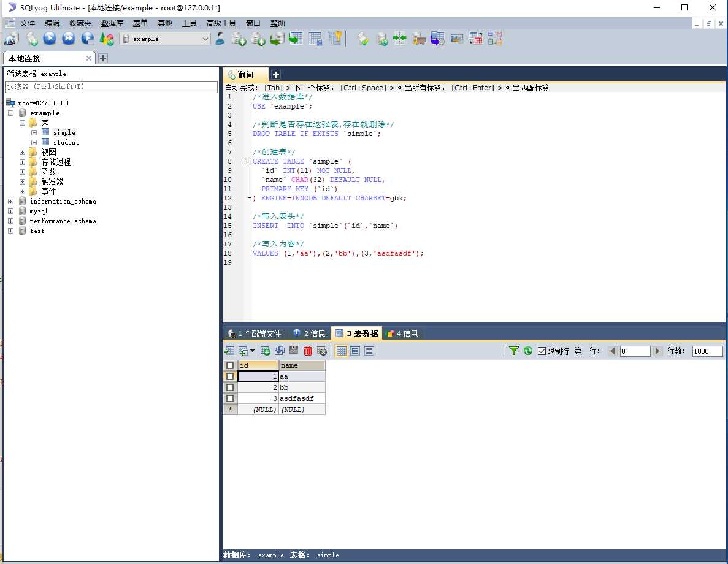Switch to the 4 信息 tab
Screen dimensions: 728x564
click(x=402, y=333)
